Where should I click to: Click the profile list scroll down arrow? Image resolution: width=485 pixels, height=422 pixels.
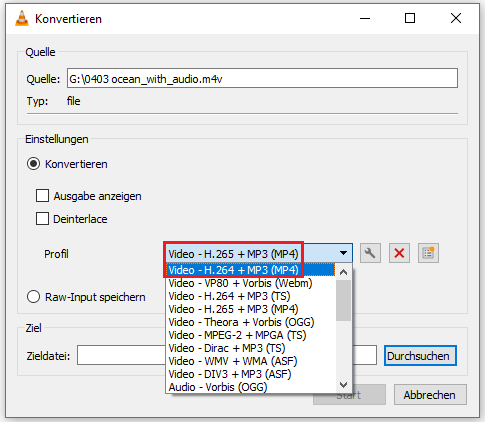(x=343, y=385)
